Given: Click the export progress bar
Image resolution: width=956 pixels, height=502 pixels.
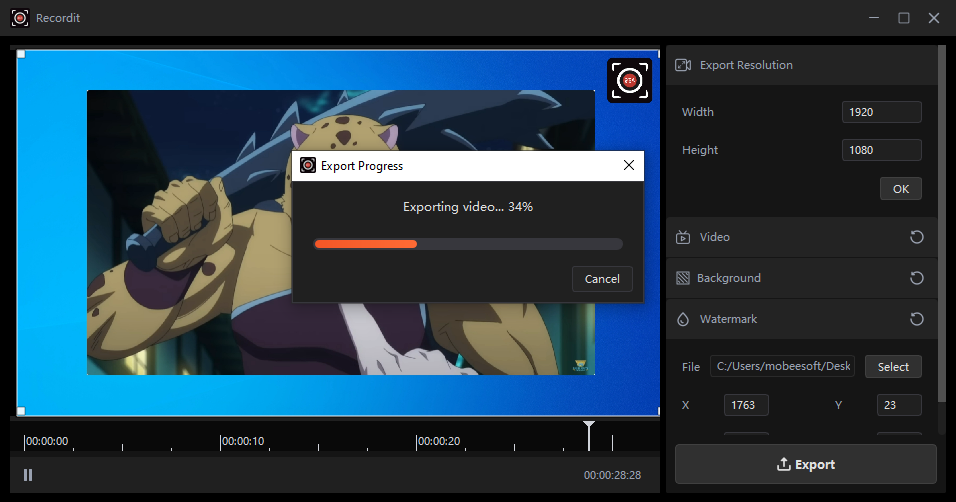Looking at the screenshot, I should [x=468, y=244].
